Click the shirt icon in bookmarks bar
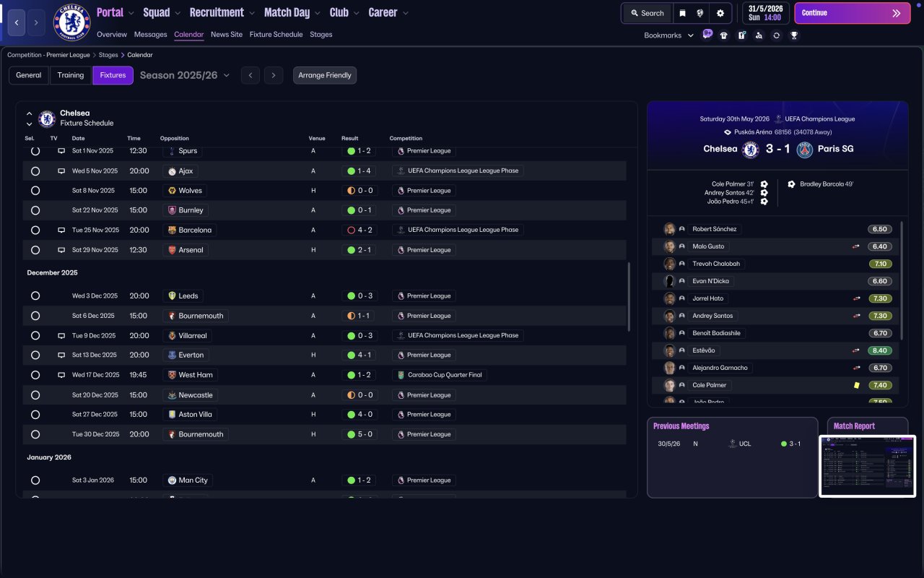Viewport: 924px width, 578px height. tap(724, 35)
